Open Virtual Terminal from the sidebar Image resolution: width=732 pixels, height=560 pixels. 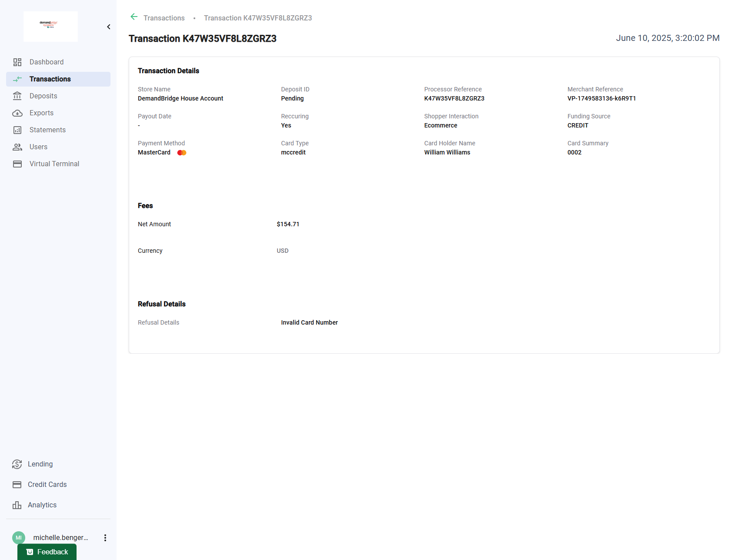point(58,164)
